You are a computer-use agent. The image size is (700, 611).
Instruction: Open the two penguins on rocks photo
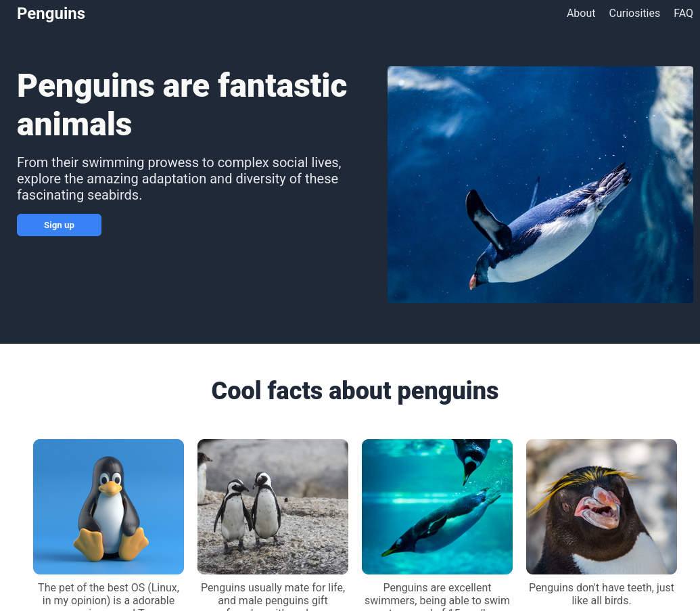tap(273, 507)
